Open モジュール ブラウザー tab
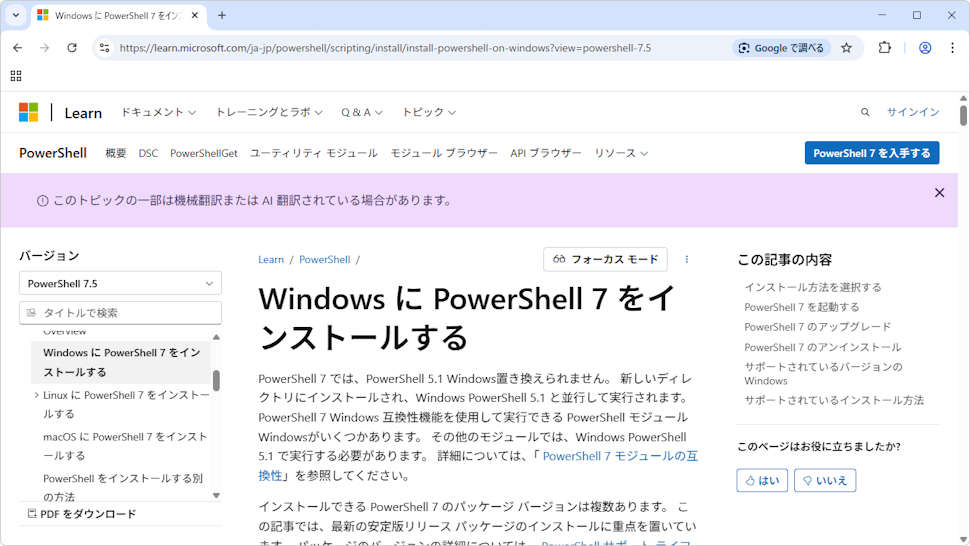Image resolution: width=970 pixels, height=546 pixels. click(x=444, y=153)
